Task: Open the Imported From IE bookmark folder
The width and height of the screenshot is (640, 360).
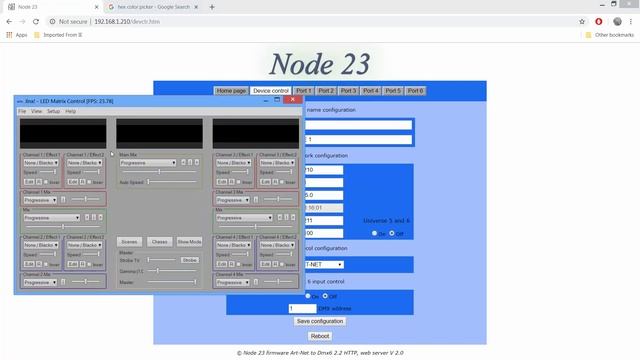Action: pyautogui.click(x=58, y=35)
